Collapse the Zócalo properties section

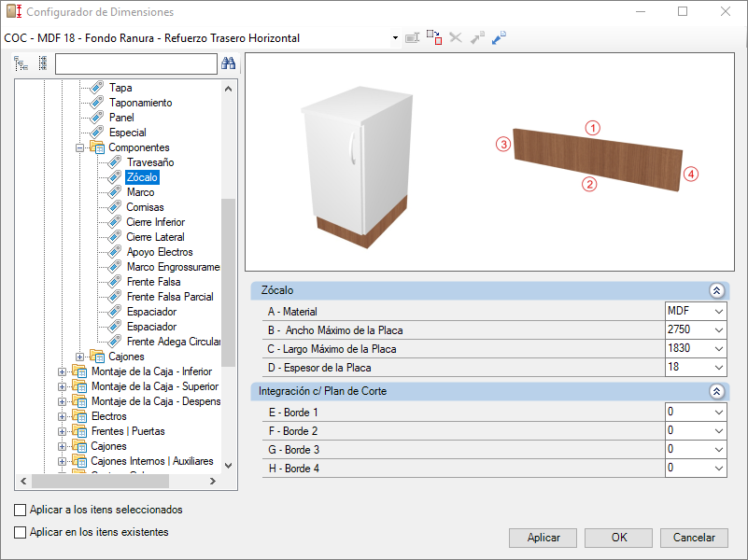[716, 290]
